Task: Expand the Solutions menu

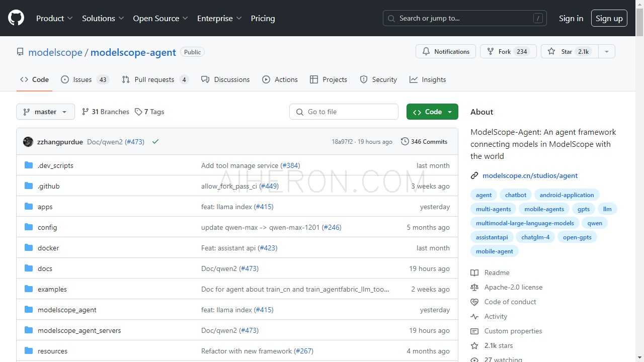Action: 103,18
